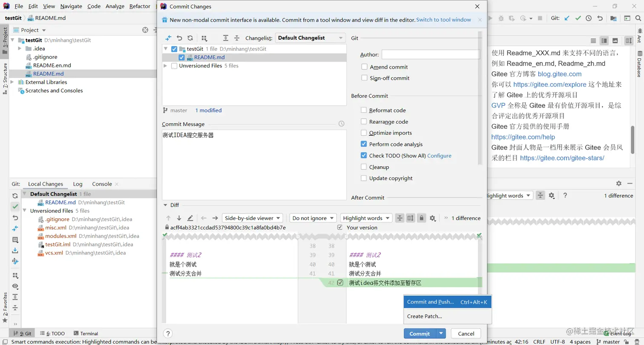Click Configure link next to Check TODO
The width and height of the screenshot is (644, 345).
tap(439, 156)
